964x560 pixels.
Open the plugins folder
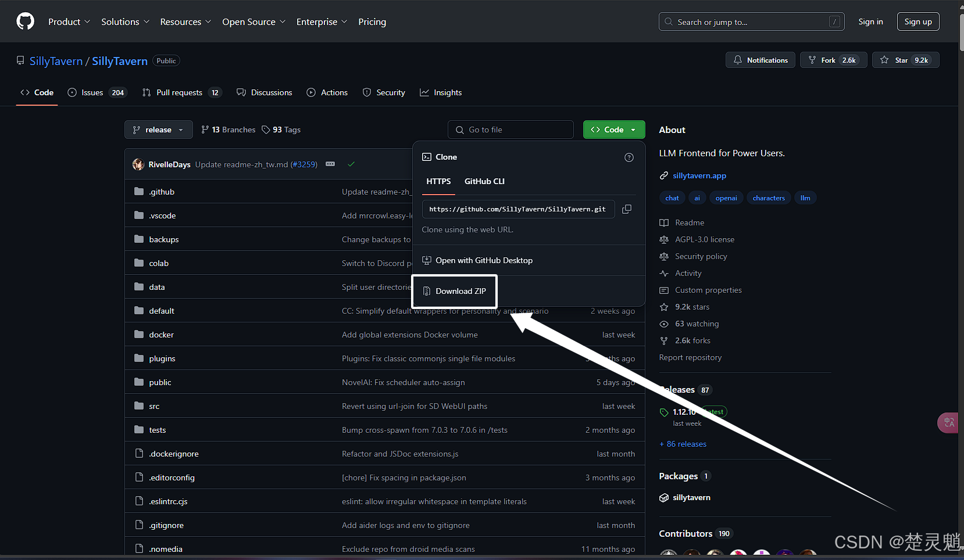(x=162, y=358)
